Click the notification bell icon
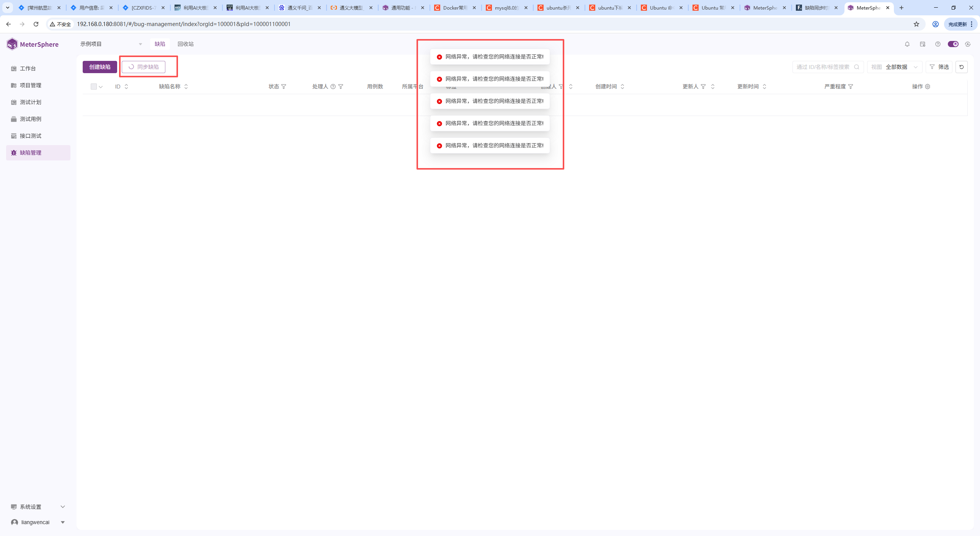Image resolution: width=980 pixels, height=536 pixels. [907, 44]
